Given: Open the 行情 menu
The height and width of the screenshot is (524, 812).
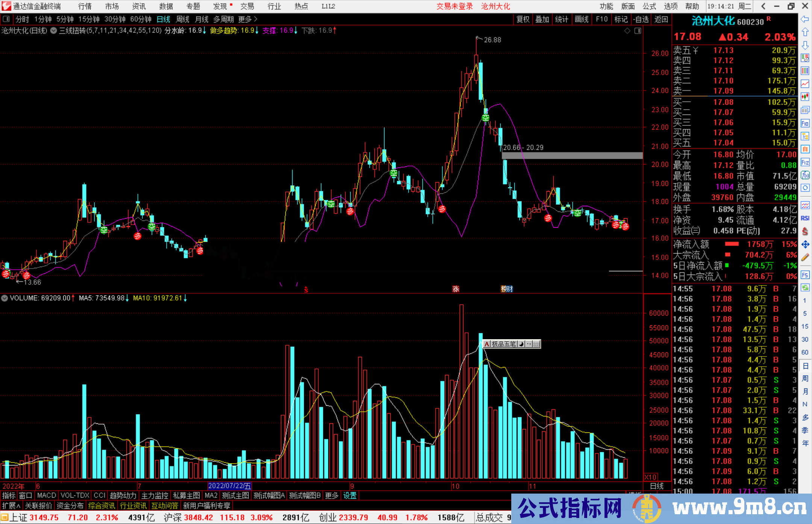Looking at the screenshot, I should 85,6.
